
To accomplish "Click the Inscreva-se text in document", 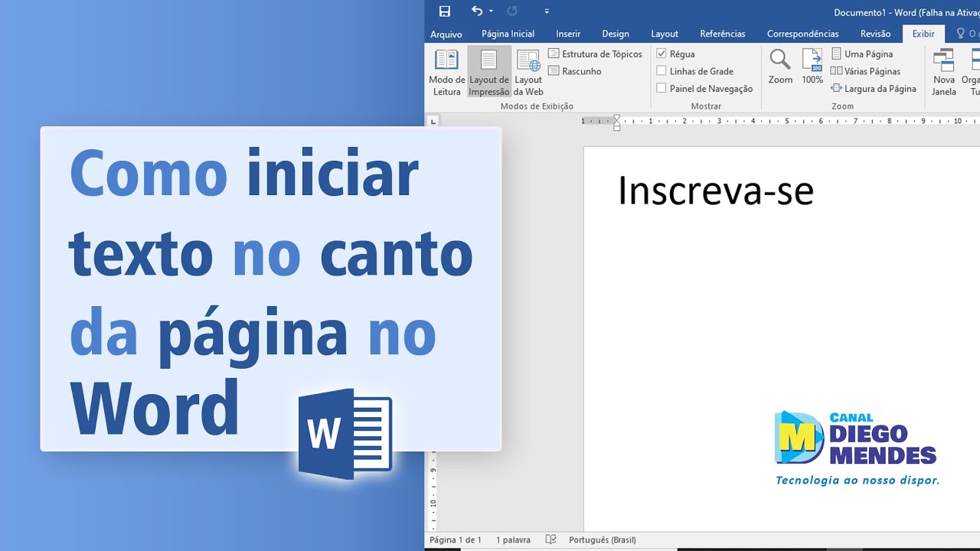I will [x=715, y=191].
